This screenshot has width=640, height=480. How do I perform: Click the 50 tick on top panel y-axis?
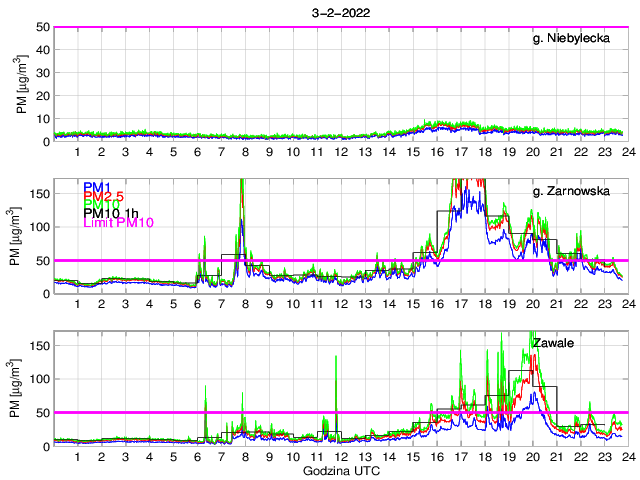click(43, 27)
